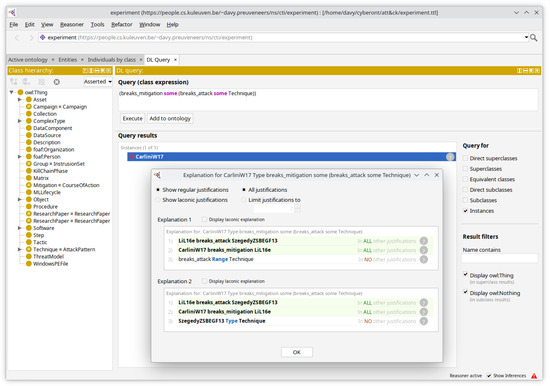The width and height of the screenshot is (550, 386).
Task: Click the Name contains filter field
Action: (499, 259)
